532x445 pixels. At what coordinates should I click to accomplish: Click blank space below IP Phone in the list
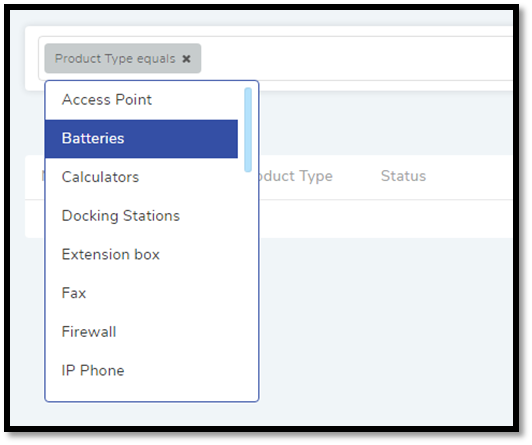click(141, 395)
